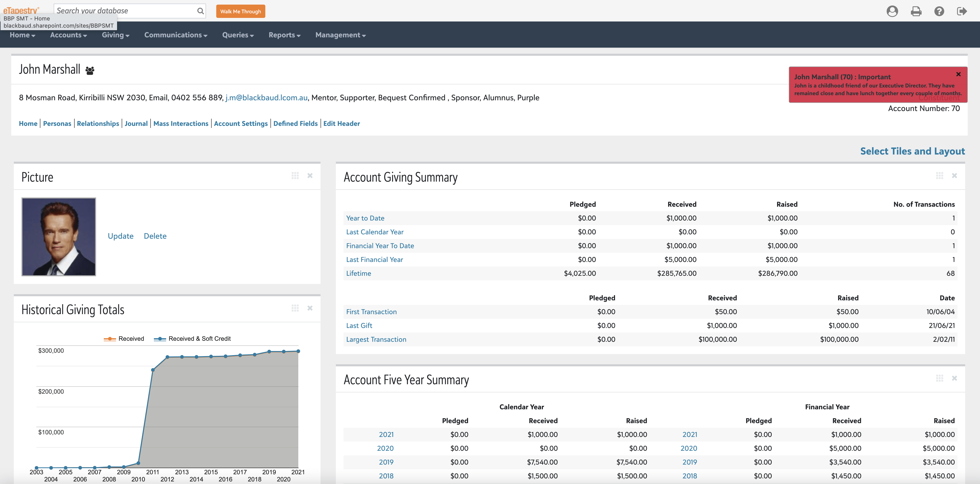Open the help question mark icon
980x484 pixels.
(x=939, y=11)
